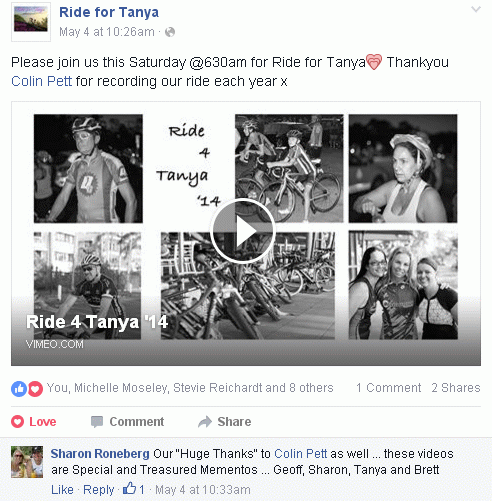Click Sharon Roneberg's comment avatar
The width and height of the screenshot is (492, 501).
coord(27,462)
